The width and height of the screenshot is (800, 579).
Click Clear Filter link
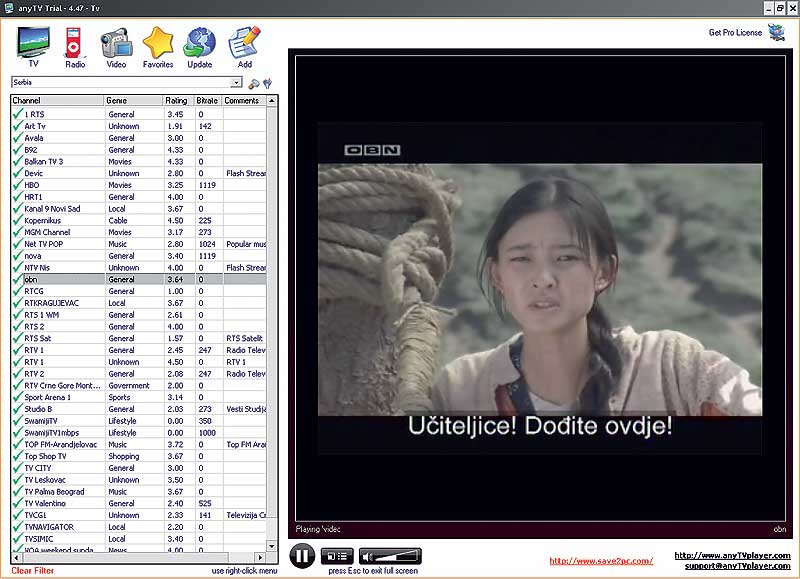pos(33,570)
